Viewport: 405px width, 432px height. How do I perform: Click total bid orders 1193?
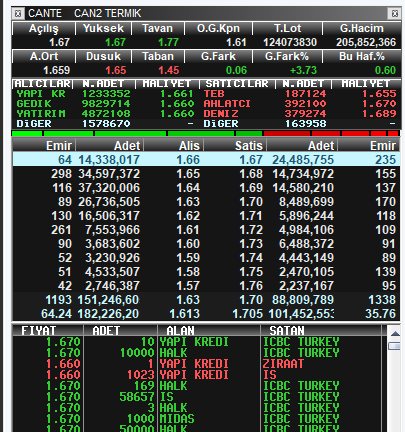[x=58, y=300]
